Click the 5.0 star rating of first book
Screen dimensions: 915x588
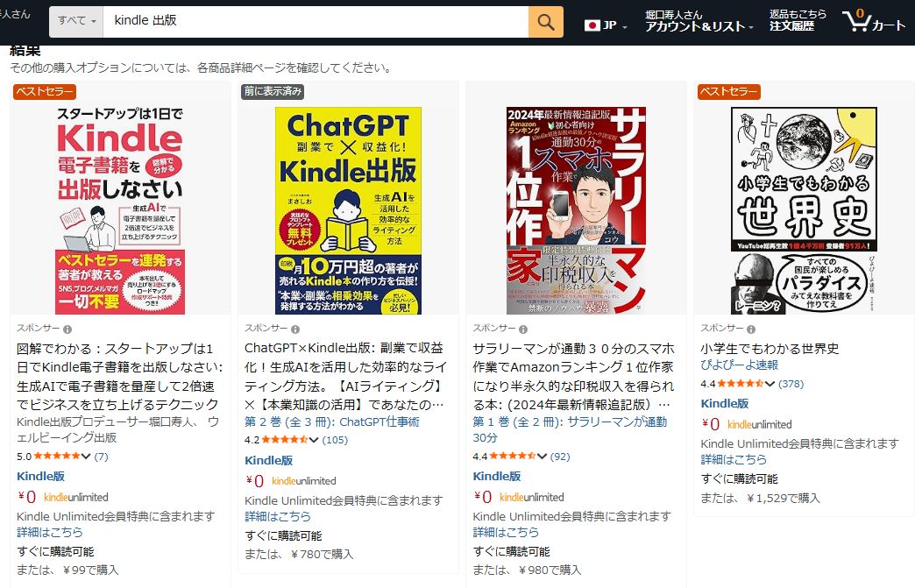(x=57, y=457)
